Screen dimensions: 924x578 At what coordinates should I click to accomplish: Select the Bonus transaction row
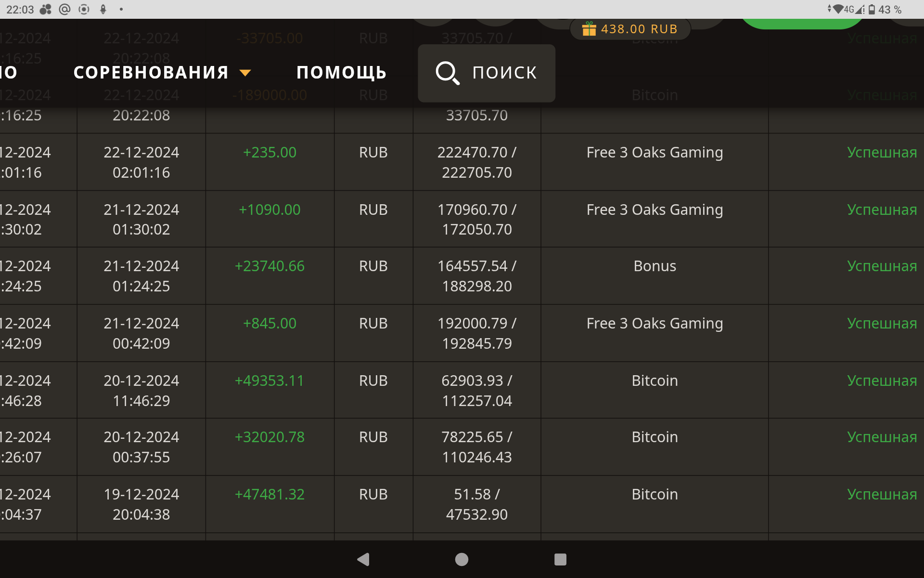tap(654, 266)
